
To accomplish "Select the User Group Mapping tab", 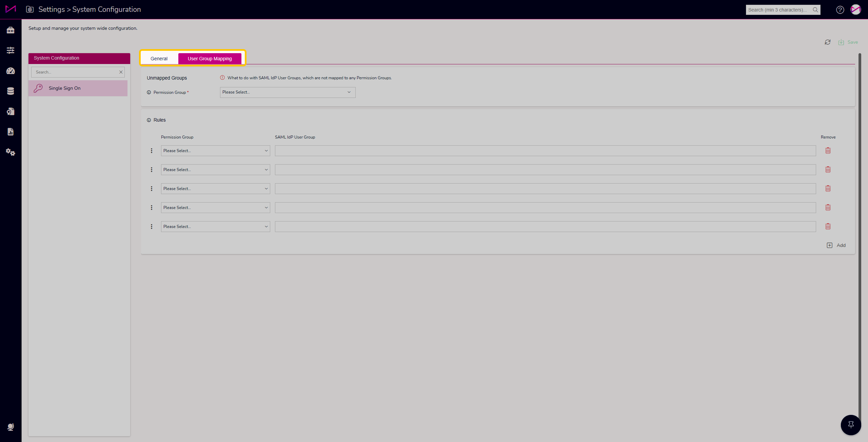I will [210, 59].
